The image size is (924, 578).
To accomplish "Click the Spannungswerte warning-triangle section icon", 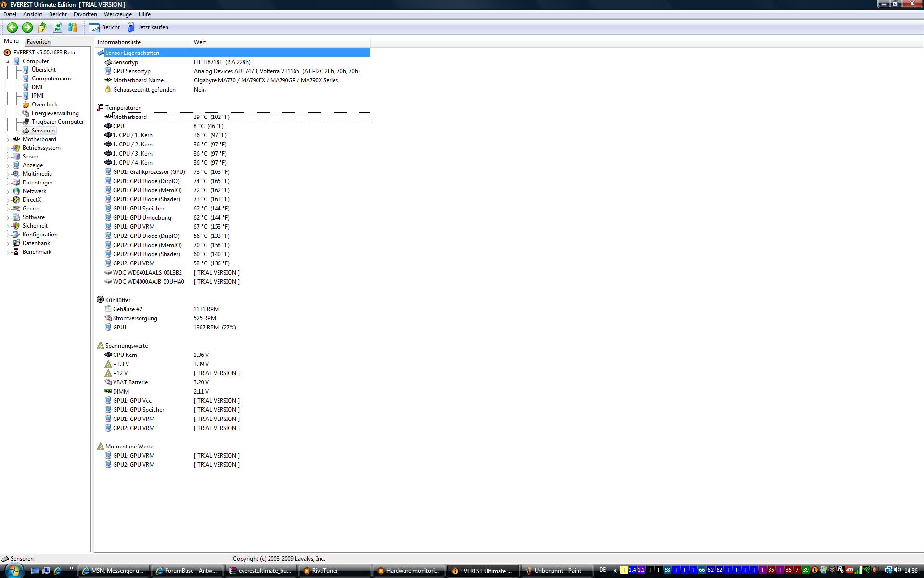I will click(x=100, y=346).
